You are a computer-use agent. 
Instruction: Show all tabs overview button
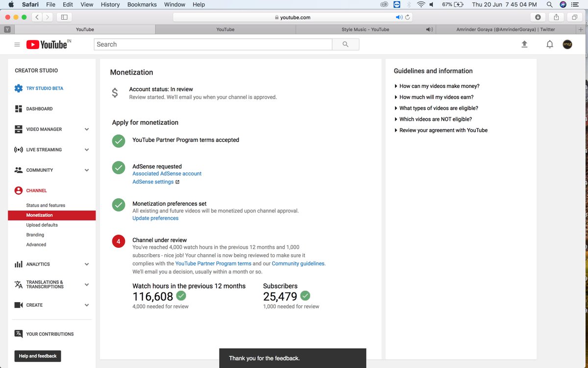(x=574, y=17)
